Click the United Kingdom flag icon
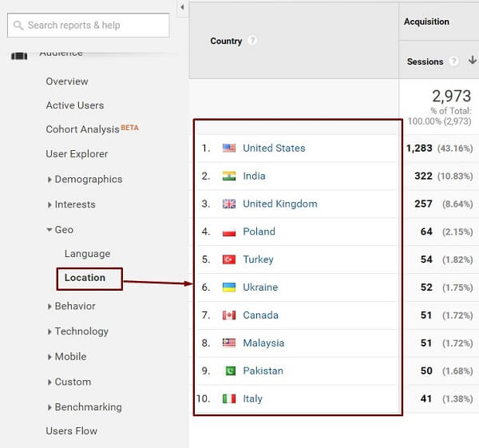Image resolution: width=479 pixels, height=448 pixels. click(229, 204)
